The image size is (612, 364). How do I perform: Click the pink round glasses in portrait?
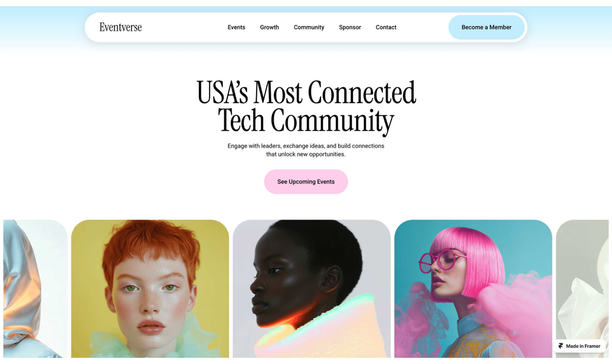coord(441,261)
